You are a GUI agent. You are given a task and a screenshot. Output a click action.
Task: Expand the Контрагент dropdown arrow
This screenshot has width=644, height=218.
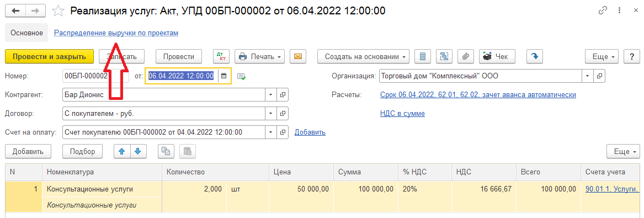[270, 94]
